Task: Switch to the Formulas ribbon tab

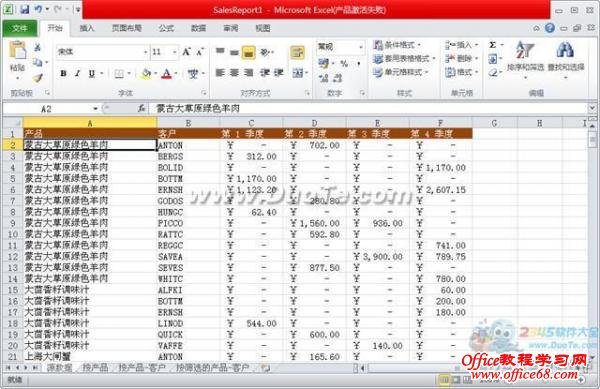Action: tap(166, 28)
